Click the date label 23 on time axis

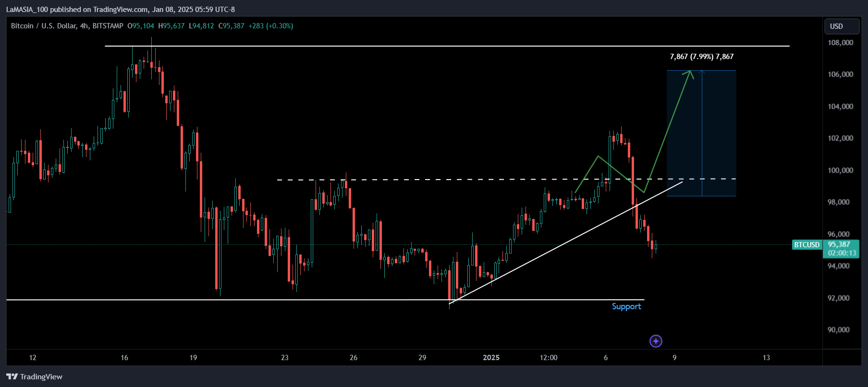285,358
